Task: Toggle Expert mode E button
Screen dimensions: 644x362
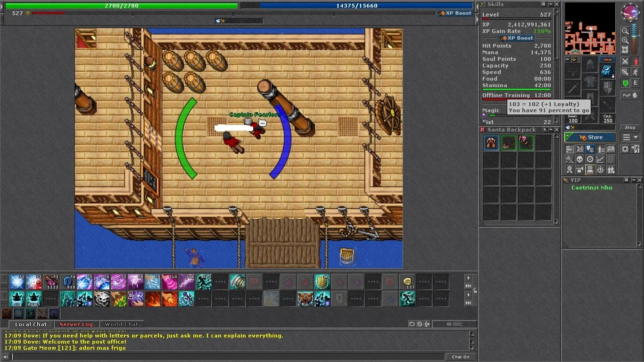Action: tap(636, 83)
